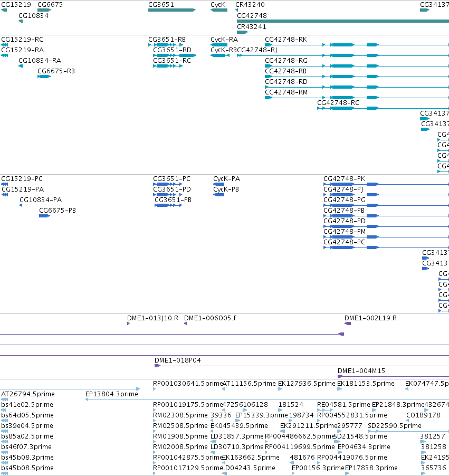The image size is (449, 476).
Task: Open EST EK181153.5prime
Action: (366, 384)
